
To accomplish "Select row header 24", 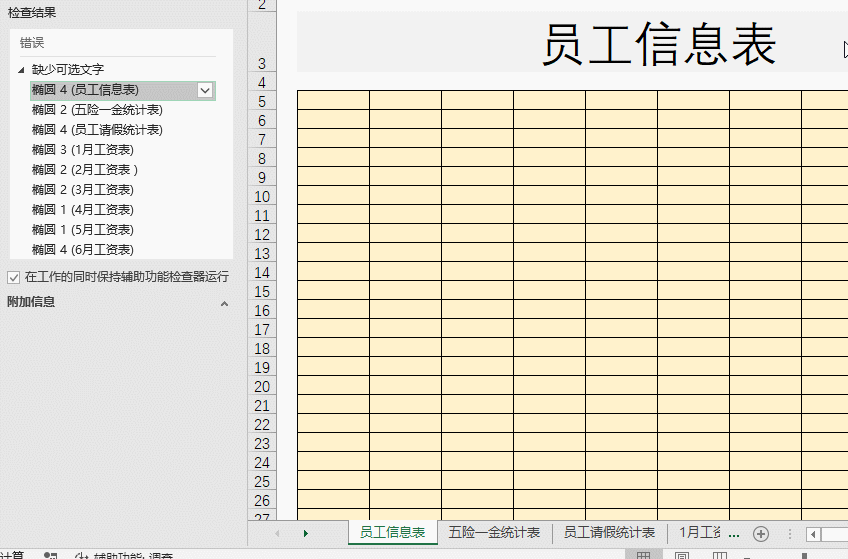I will (262, 462).
